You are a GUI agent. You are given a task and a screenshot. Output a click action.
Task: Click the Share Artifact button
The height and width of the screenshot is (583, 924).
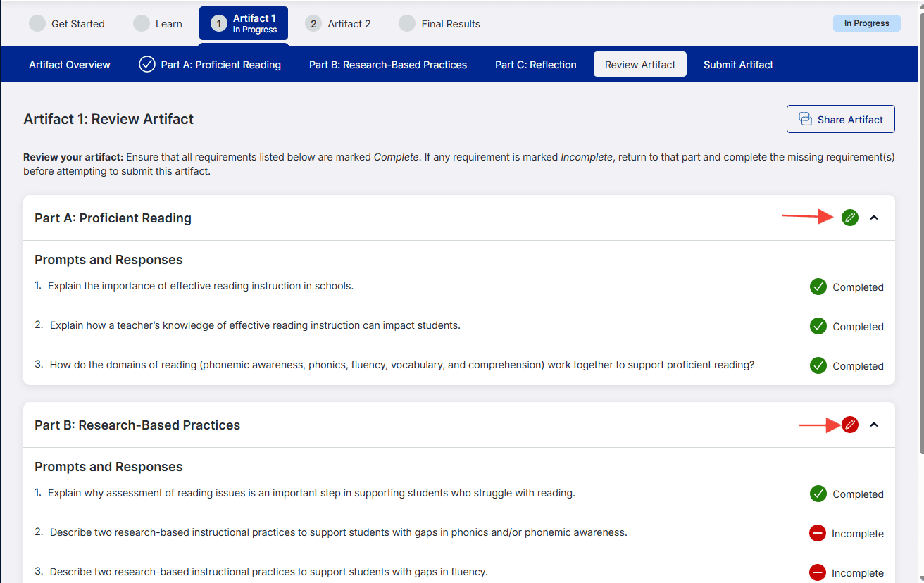(x=841, y=119)
